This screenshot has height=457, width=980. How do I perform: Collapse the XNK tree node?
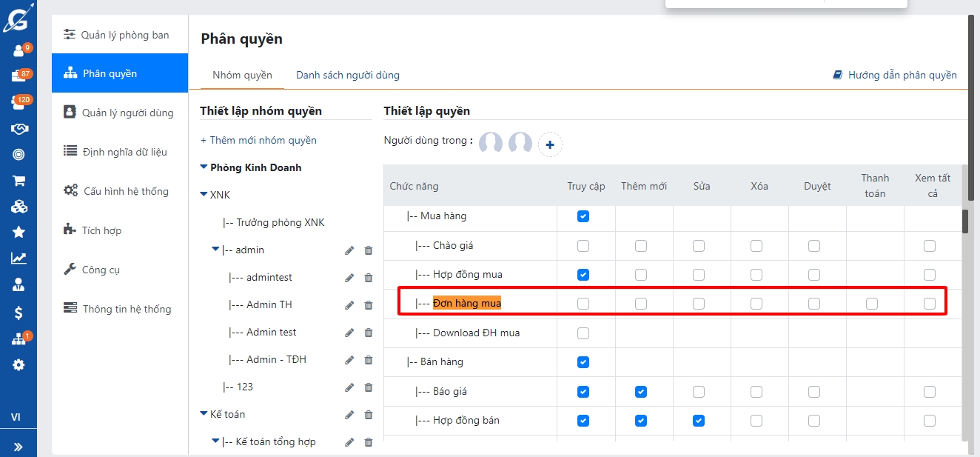coord(204,195)
